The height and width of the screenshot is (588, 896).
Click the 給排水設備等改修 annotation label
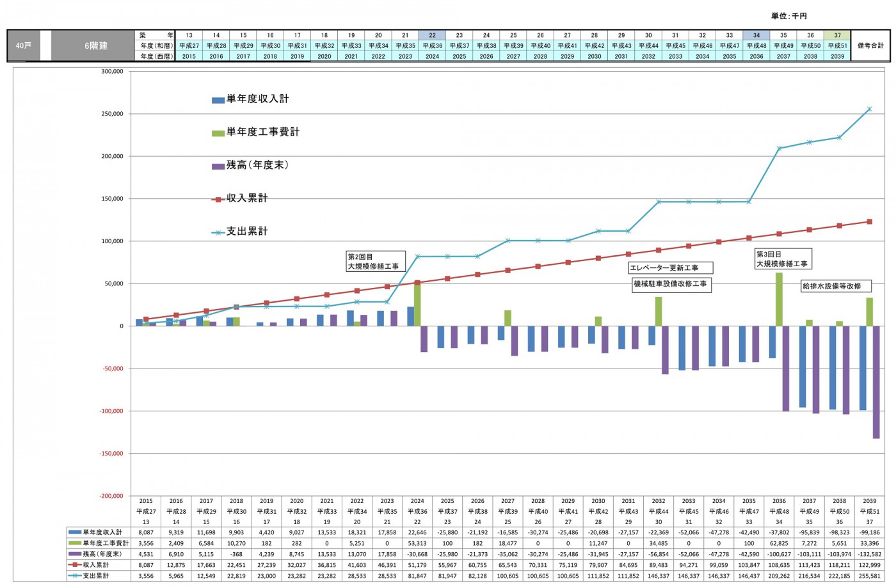tap(832, 286)
